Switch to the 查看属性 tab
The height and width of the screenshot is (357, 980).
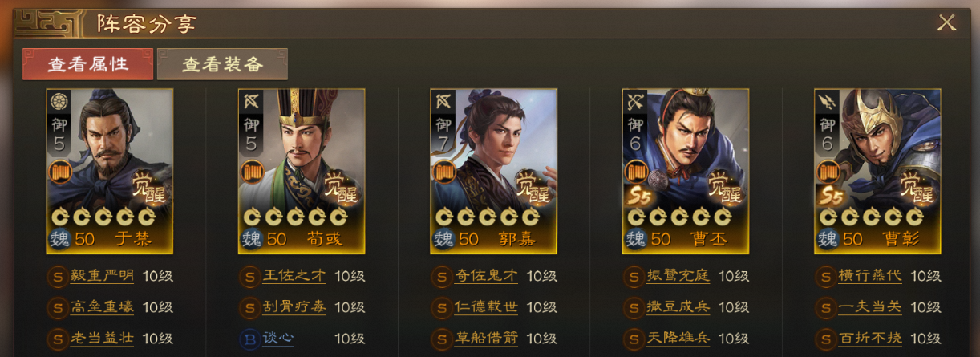pyautogui.click(x=88, y=64)
